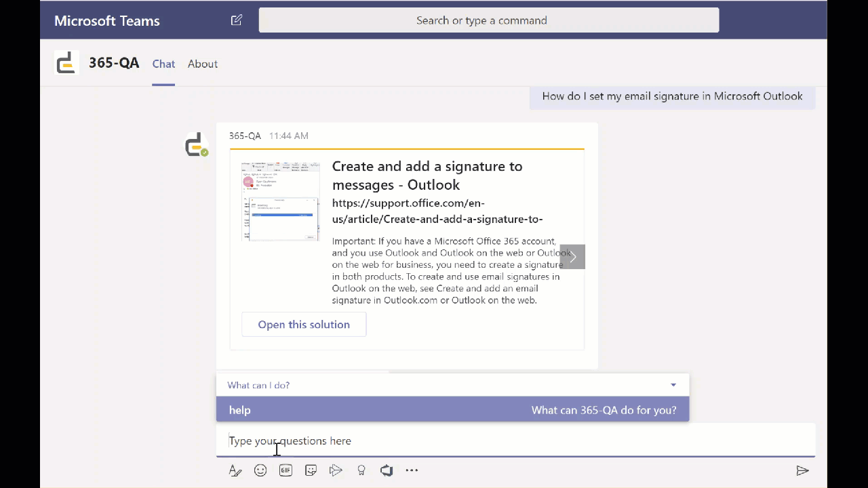The width and height of the screenshot is (868, 488).
Task: Send the message with arrow icon
Action: pyautogui.click(x=802, y=470)
